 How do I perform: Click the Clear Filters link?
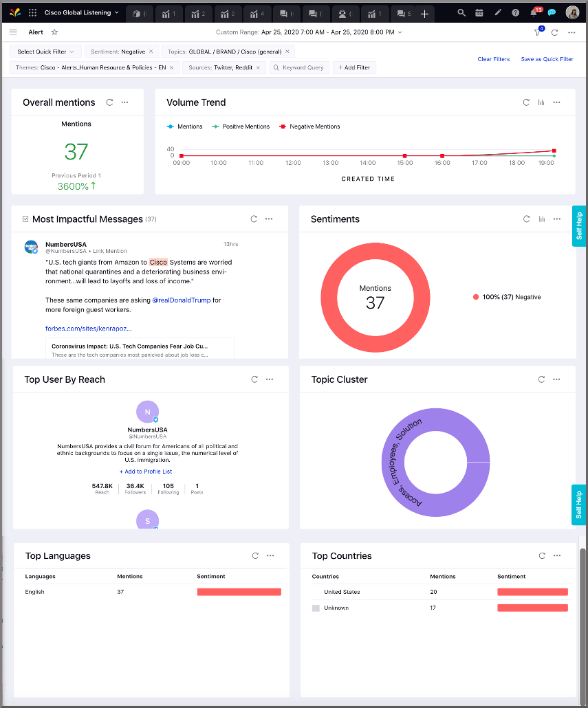(494, 59)
